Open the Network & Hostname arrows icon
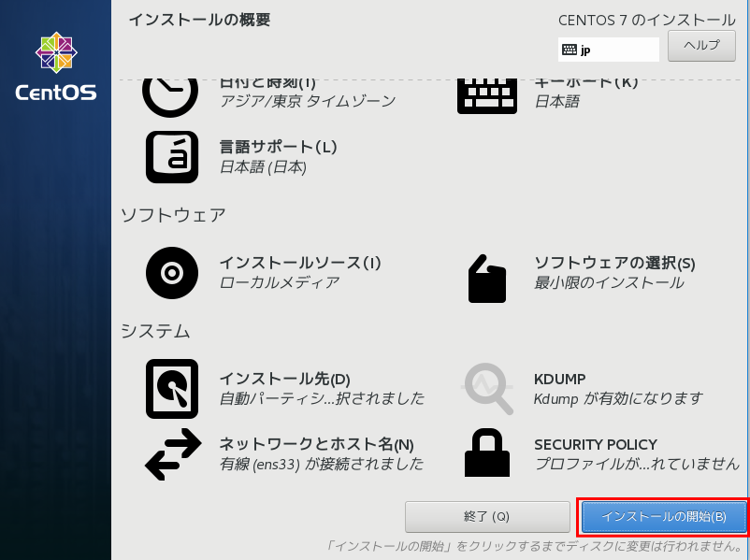This screenshot has width=750, height=560. coord(173,454)
